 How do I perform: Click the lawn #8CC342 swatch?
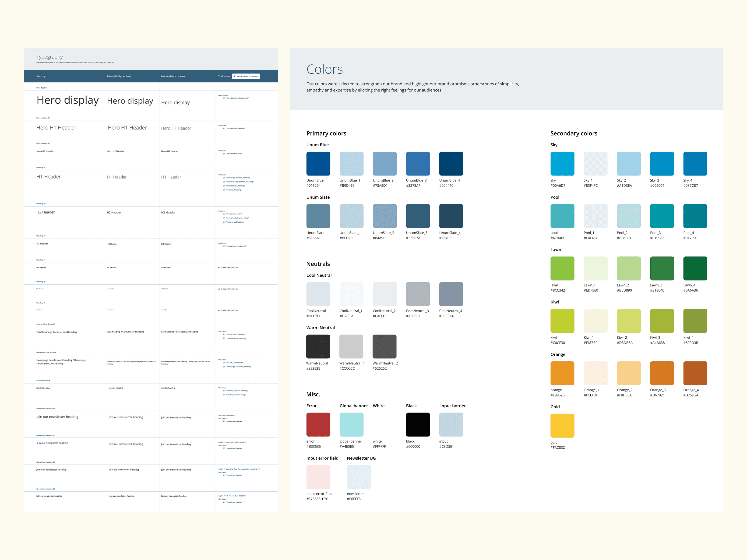click(562, 268)
